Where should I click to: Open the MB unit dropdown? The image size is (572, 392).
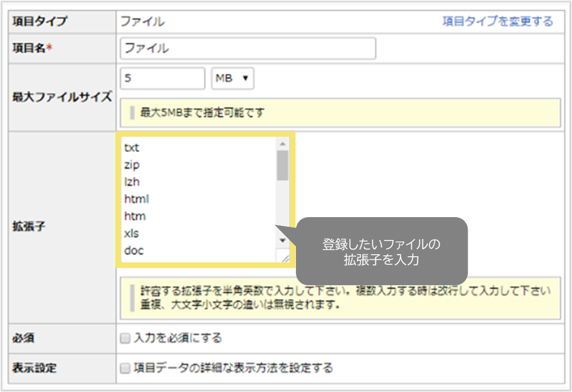[232, 78]
